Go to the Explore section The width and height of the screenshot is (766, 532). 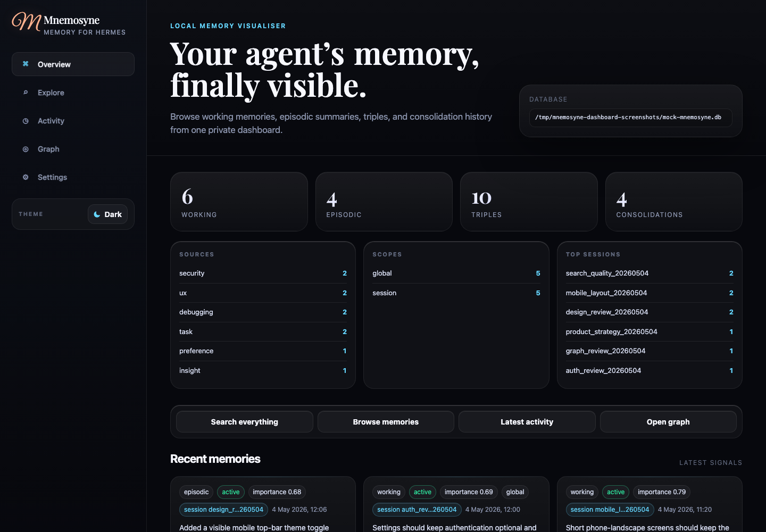point(73,93)
